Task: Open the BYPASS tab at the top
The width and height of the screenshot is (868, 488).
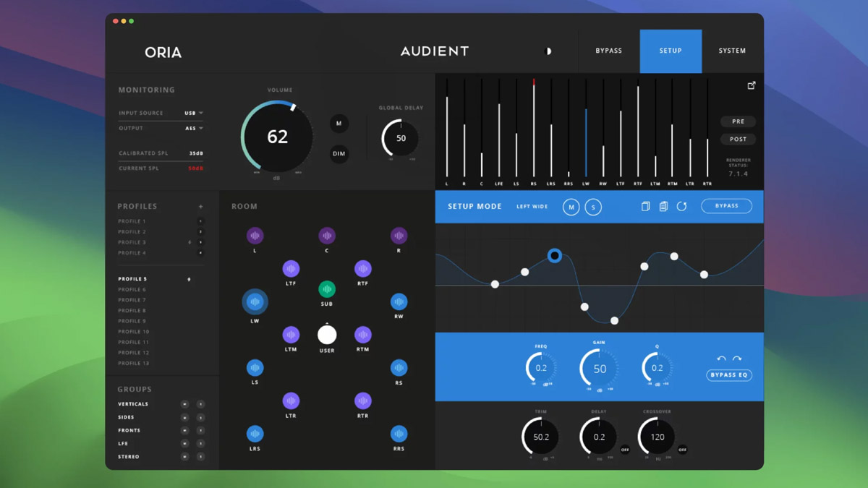Action: [x=608, y=51]
